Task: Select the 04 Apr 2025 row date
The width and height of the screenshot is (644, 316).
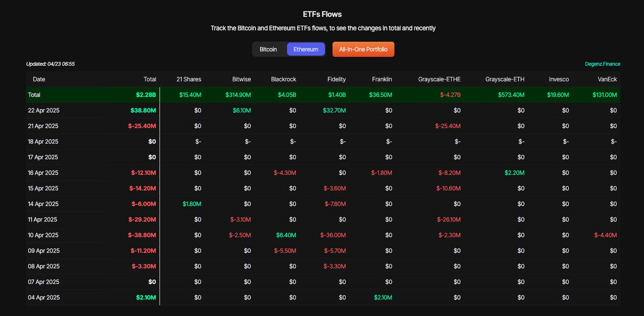Action: pos(43,297)
